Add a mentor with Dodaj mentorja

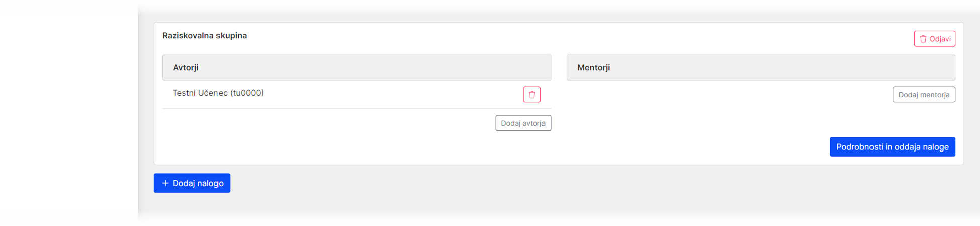[x=924, y=95]
